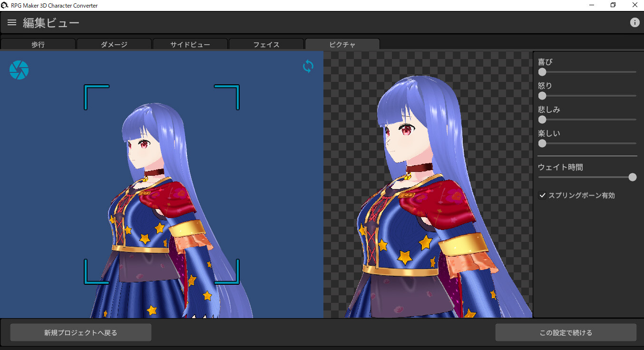Select the サイドビュー tab
The image size is (644, 350).
(190, 44)
